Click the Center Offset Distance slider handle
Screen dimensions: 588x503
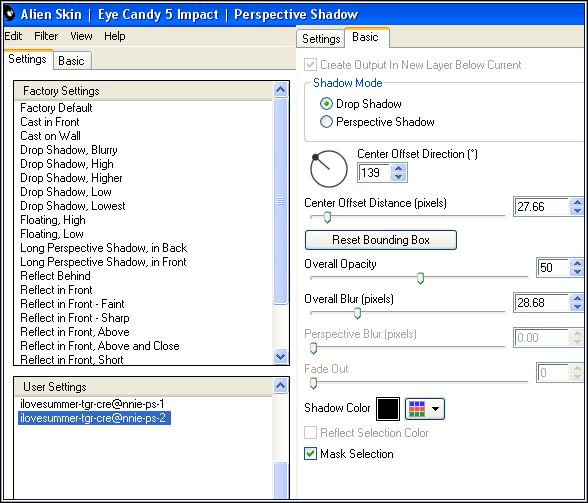327,217
